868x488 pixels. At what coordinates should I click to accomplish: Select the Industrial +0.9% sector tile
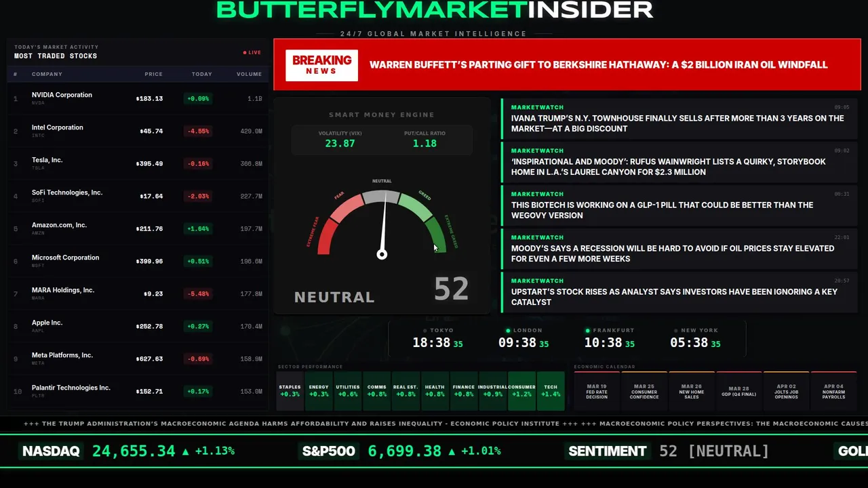click(x=492, y=391)
